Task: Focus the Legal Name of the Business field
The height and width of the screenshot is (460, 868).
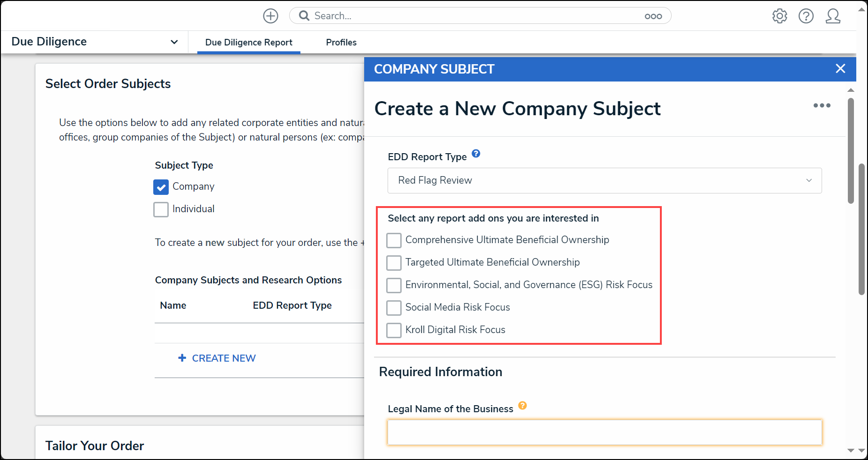Action: point(605,432)
